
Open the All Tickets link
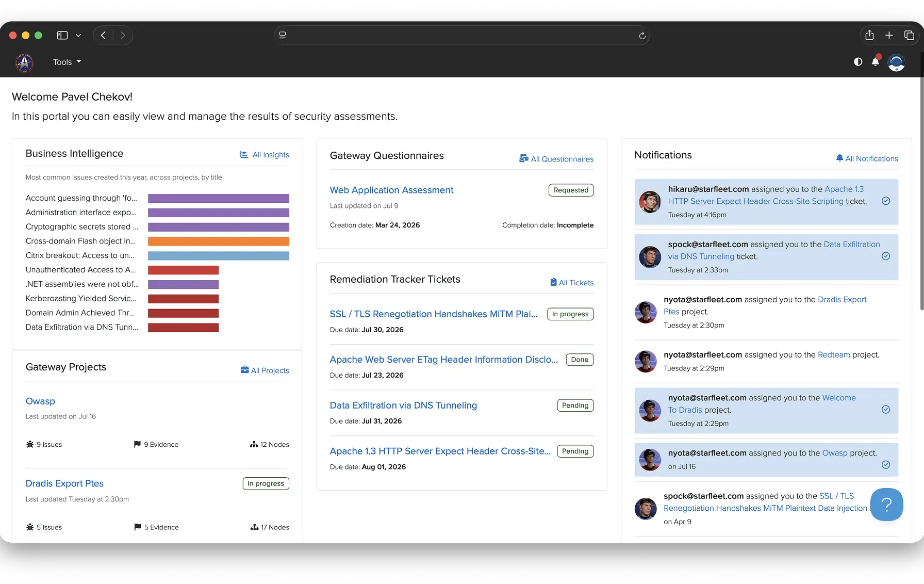(x=572, y=283)
